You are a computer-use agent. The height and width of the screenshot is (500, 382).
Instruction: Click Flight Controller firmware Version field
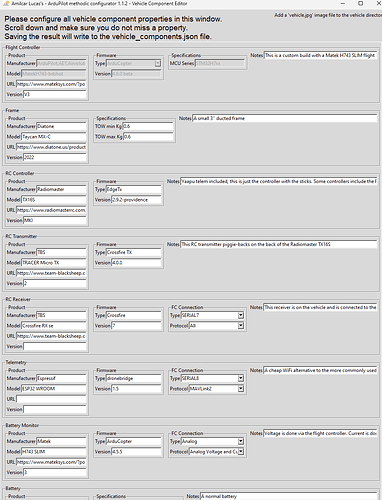pyautogui.click(x=136, y=74)
